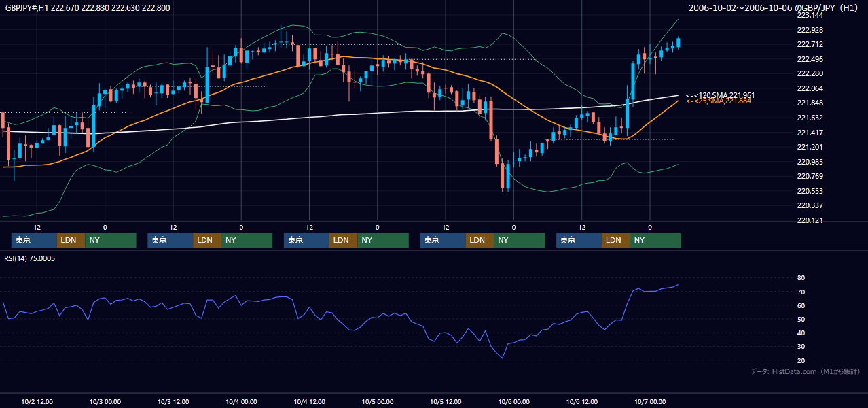Click price axis value 220.769
868x408 pixels.
tap(810, 176)
